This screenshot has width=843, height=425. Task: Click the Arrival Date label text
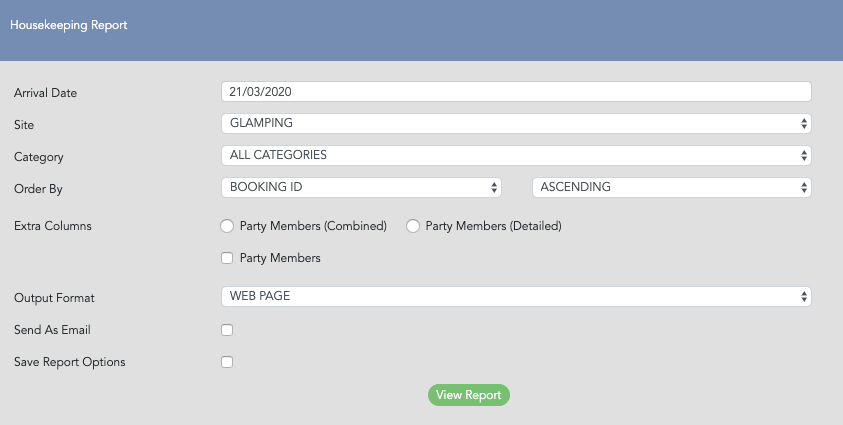point(46,93)
